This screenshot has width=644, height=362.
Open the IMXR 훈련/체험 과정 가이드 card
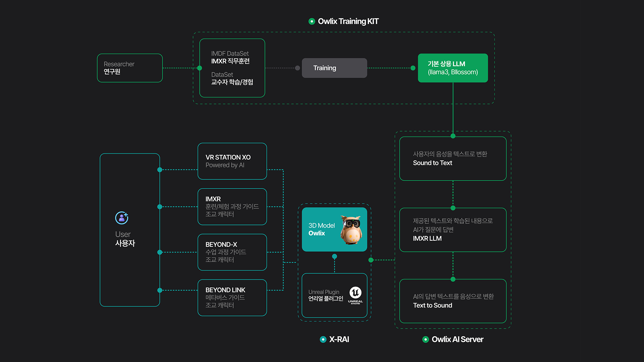coord(232,207)
